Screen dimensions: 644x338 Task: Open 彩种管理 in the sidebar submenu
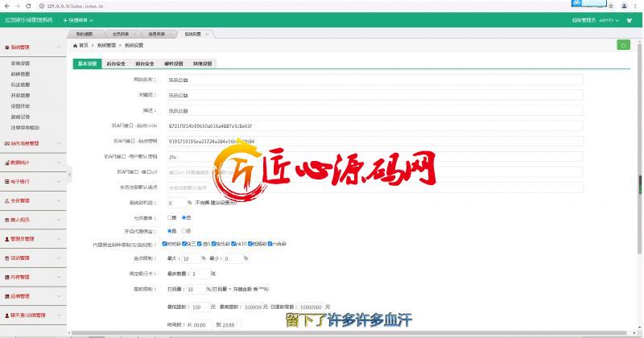click(21, 74)
